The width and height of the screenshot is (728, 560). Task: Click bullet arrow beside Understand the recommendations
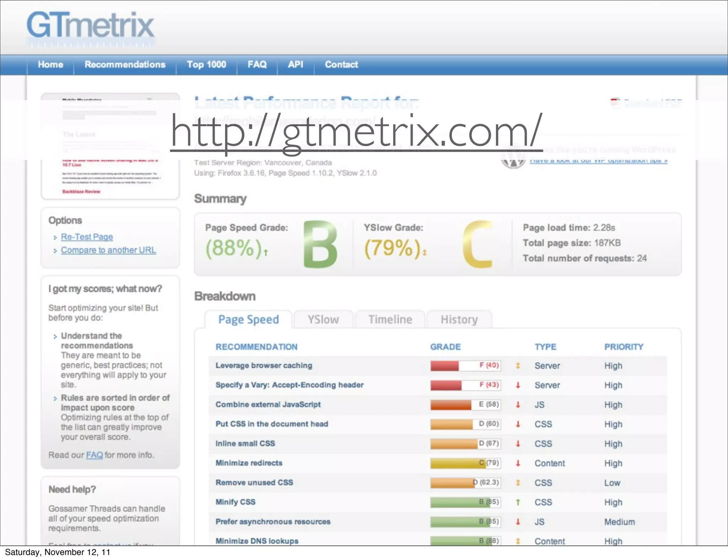tap(55, 336)
